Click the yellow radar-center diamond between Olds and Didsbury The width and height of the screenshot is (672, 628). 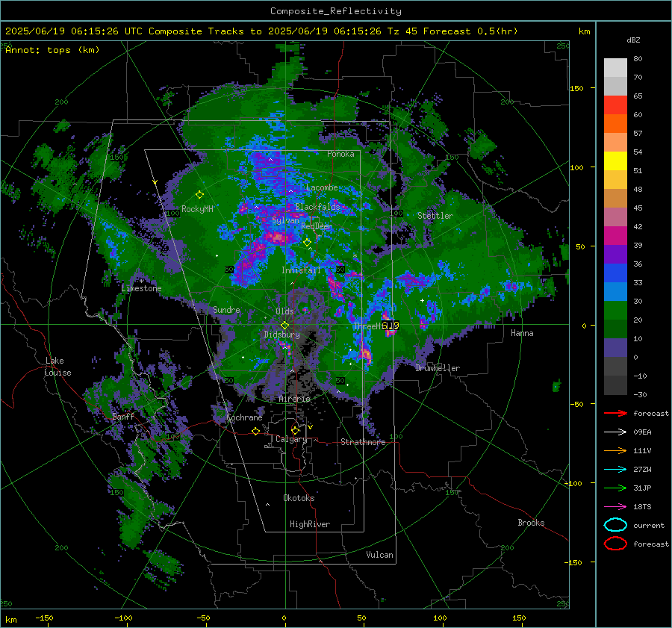tap(284, 326)
